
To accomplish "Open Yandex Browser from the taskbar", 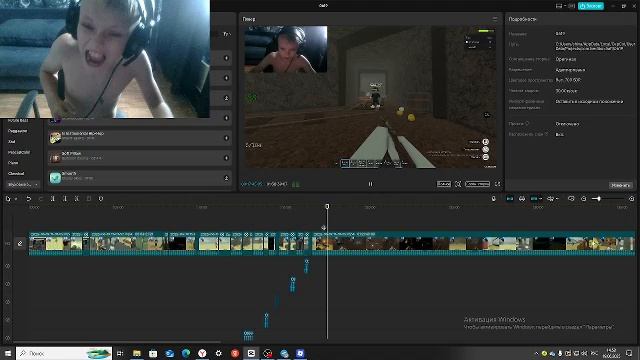I will 202,353.
